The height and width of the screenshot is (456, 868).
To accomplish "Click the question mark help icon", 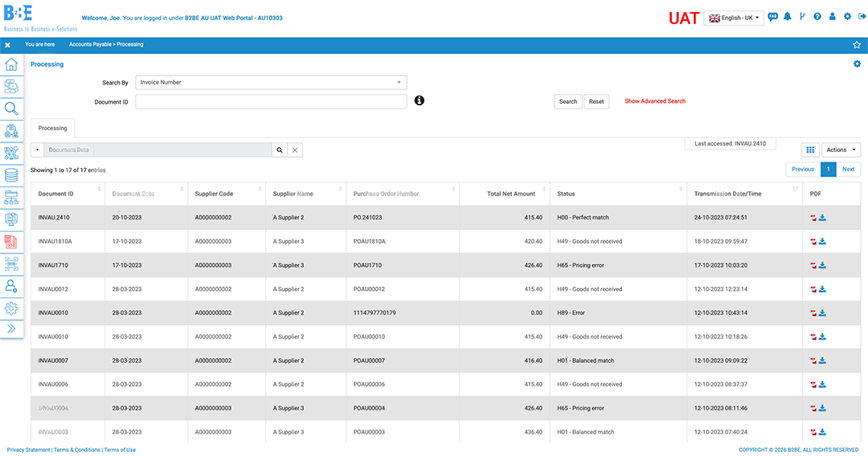I will (x=817, y=17).
